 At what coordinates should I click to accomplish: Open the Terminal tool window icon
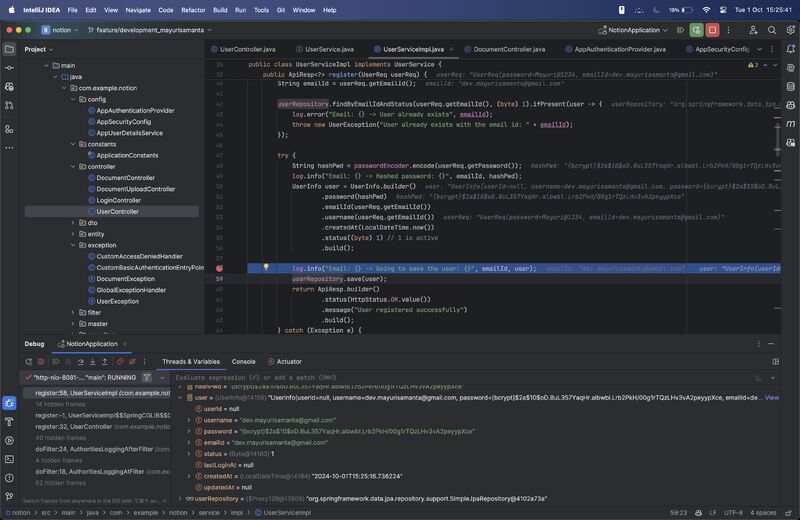point(9,459)
